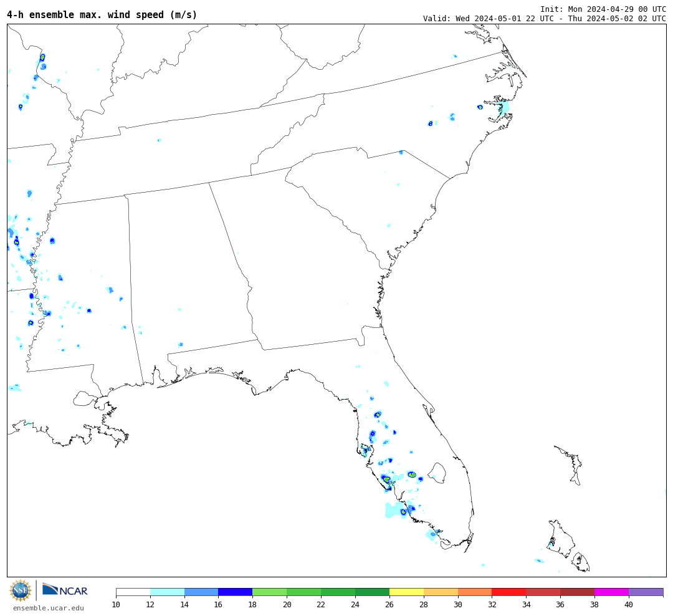The image size is (673, 616).
Task: Click the NCAR logo
Action: pyautogui.click(x=65, y=590)
